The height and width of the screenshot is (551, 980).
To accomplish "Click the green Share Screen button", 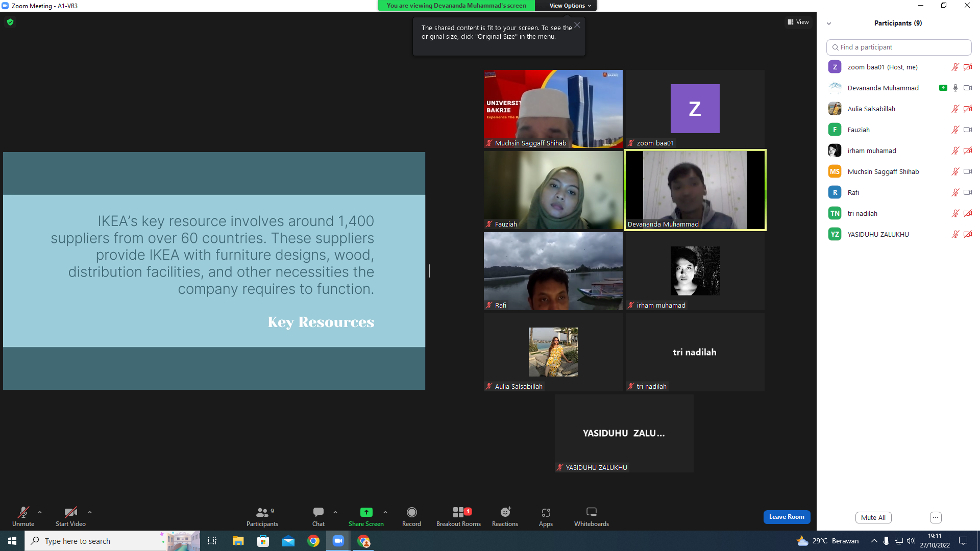I will point(366,516).
